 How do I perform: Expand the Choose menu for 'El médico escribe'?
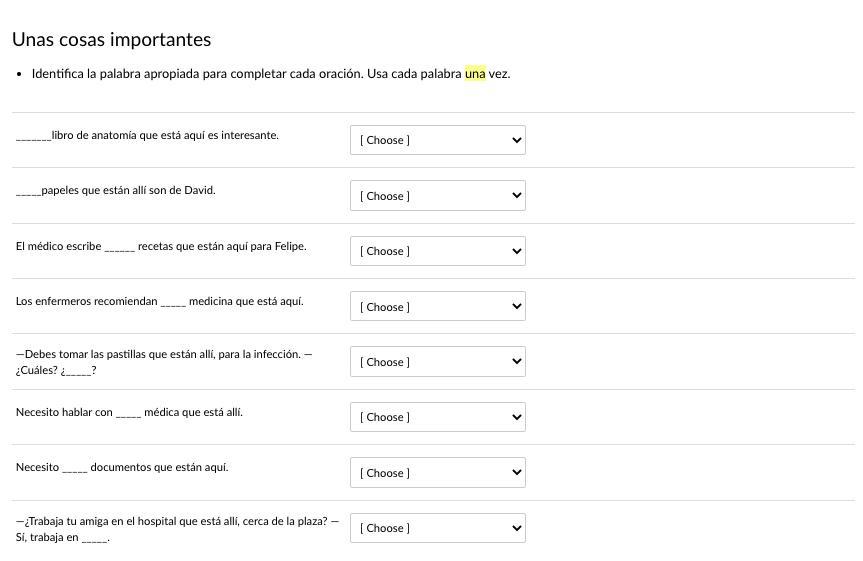coord(437,251)
